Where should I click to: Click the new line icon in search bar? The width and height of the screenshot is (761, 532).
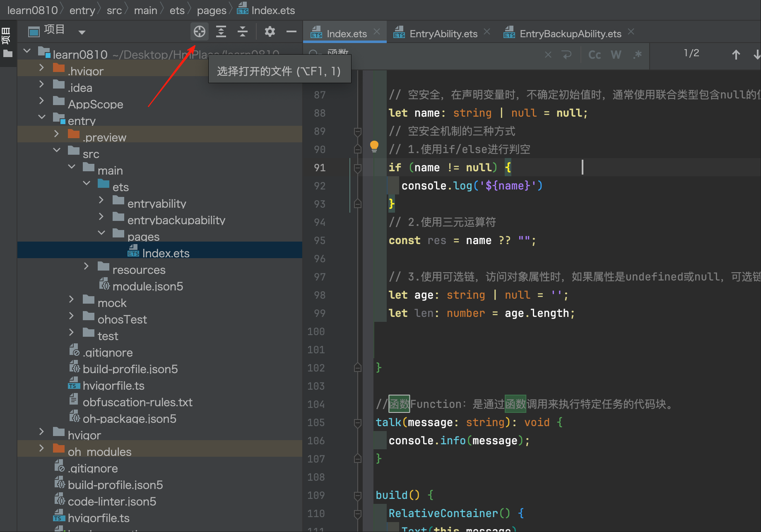(x=566, y=55)
